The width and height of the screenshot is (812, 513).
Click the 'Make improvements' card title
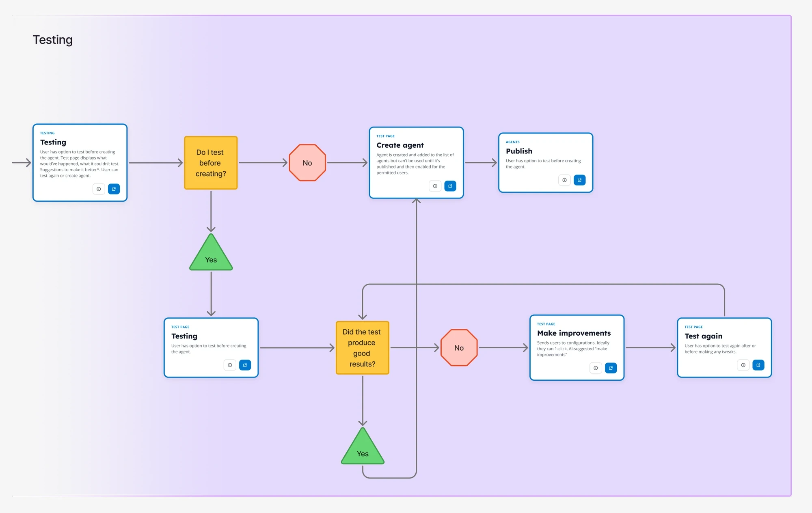tap(574, 333)
